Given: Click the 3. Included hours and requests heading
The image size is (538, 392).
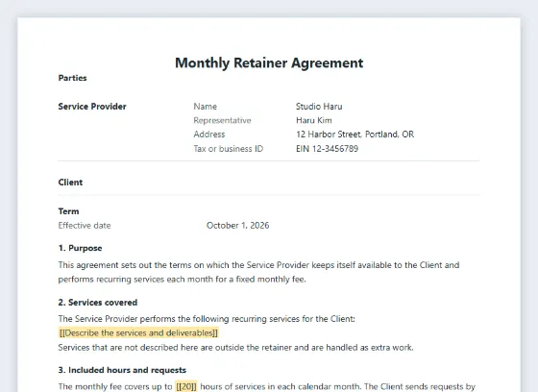Looking at the screenshot, I should click(x=122, y=370).
